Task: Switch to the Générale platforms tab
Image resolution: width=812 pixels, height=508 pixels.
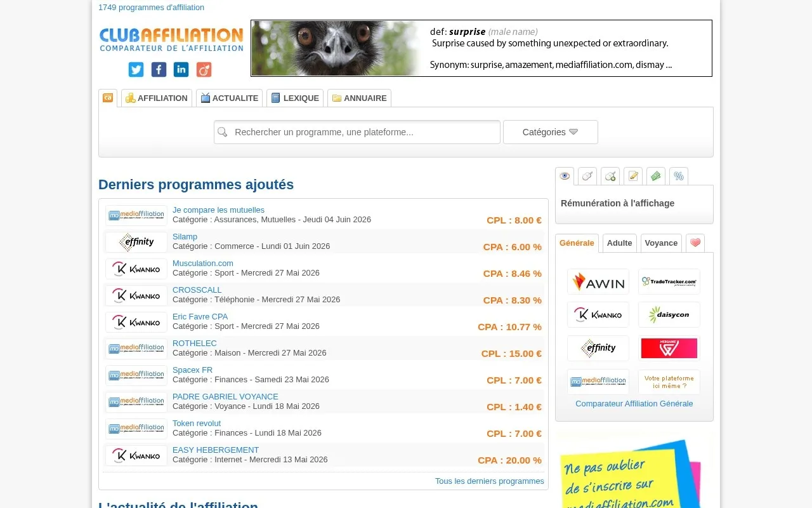Action: [577, 243]
